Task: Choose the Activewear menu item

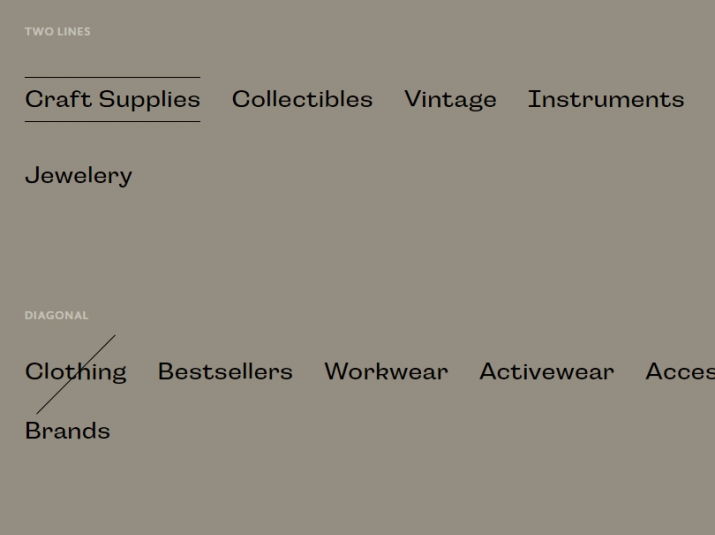Action: [x=547, y=371]
